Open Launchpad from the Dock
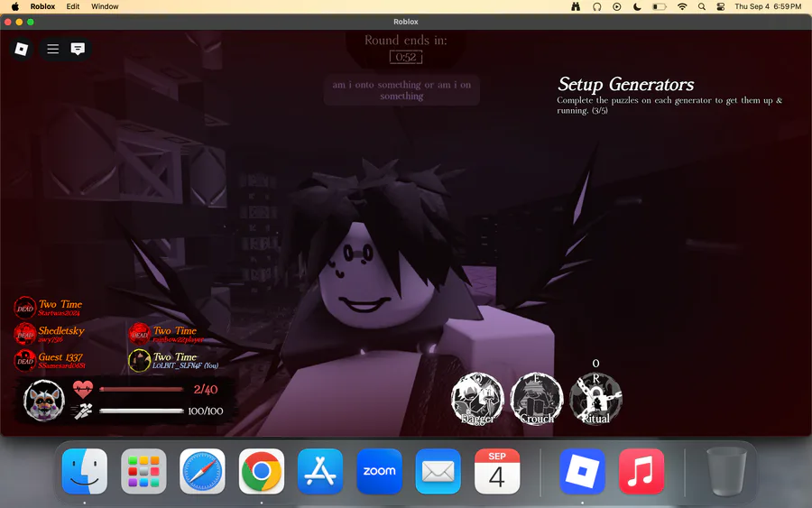 click(143, 471)
